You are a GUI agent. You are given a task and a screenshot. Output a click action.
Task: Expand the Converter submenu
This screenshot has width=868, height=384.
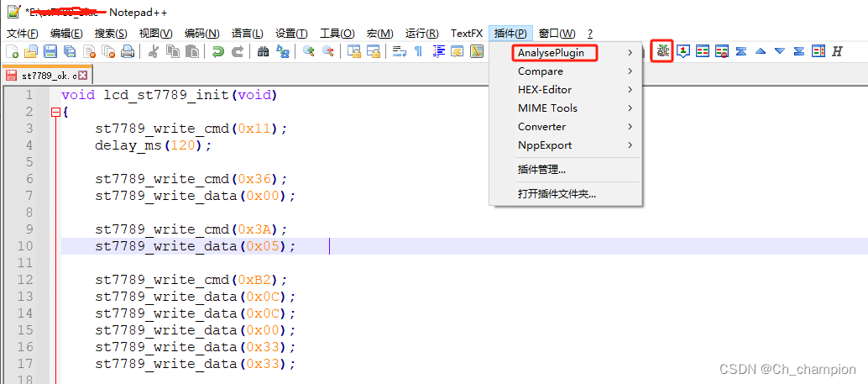[x=565, y=126]
